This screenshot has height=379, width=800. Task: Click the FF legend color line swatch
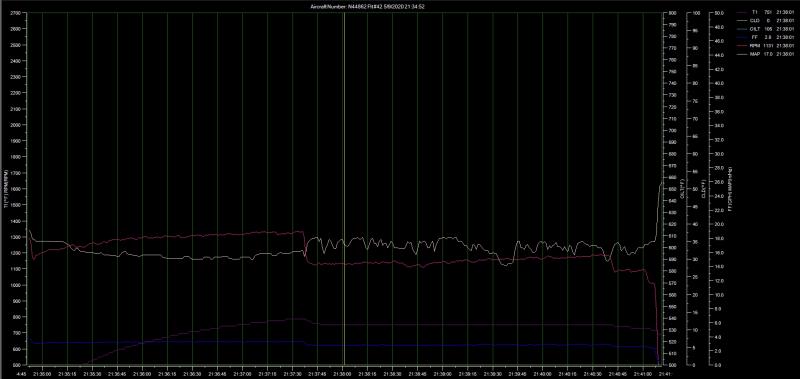click(x=742, y=37)
